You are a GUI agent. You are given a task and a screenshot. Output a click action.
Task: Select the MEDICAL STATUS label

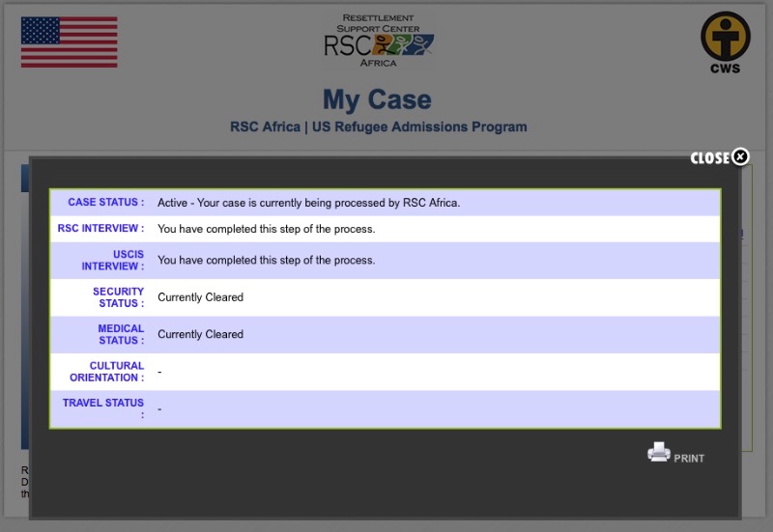tap(122, 334)
